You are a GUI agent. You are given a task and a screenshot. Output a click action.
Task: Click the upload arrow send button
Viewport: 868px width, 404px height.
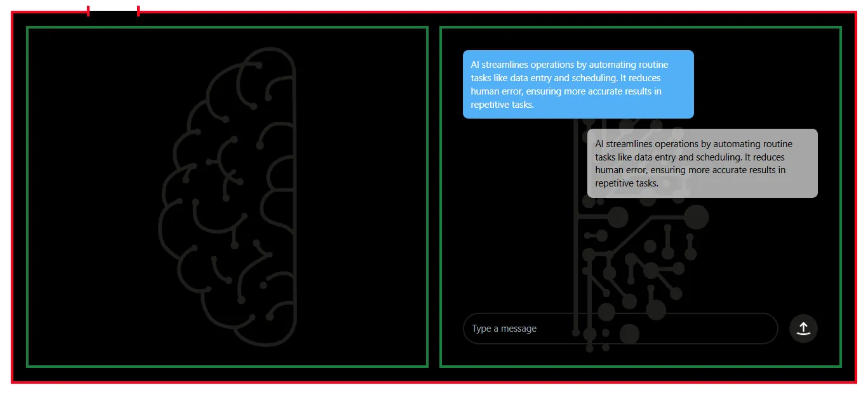click(803, 329)
